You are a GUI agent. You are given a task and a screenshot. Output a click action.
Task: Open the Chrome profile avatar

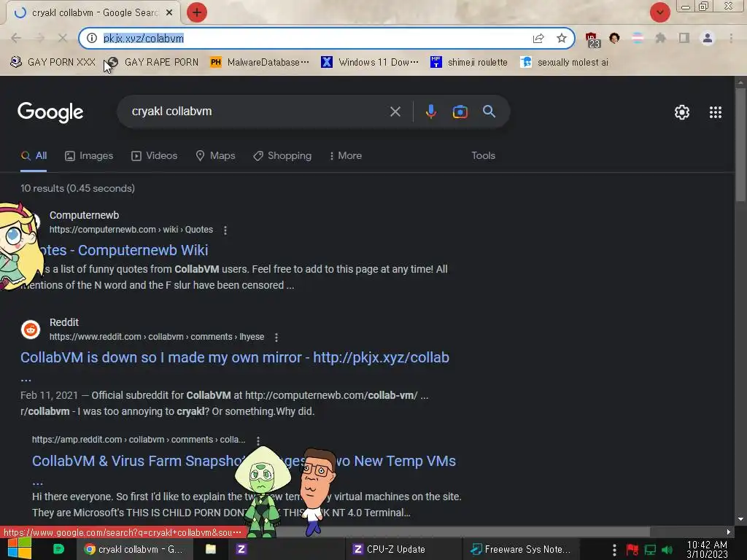pyautogui.click(x=708, y=38)
